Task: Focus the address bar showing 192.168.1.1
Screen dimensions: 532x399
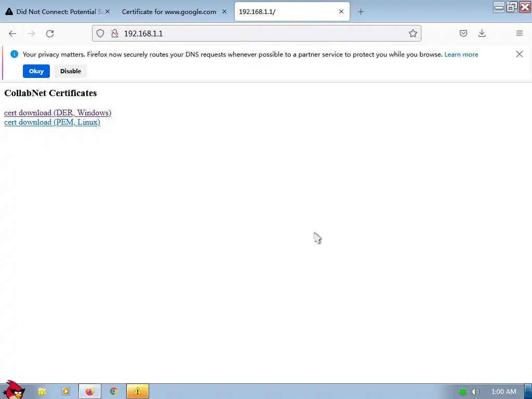Action: [x=256, y=33]
